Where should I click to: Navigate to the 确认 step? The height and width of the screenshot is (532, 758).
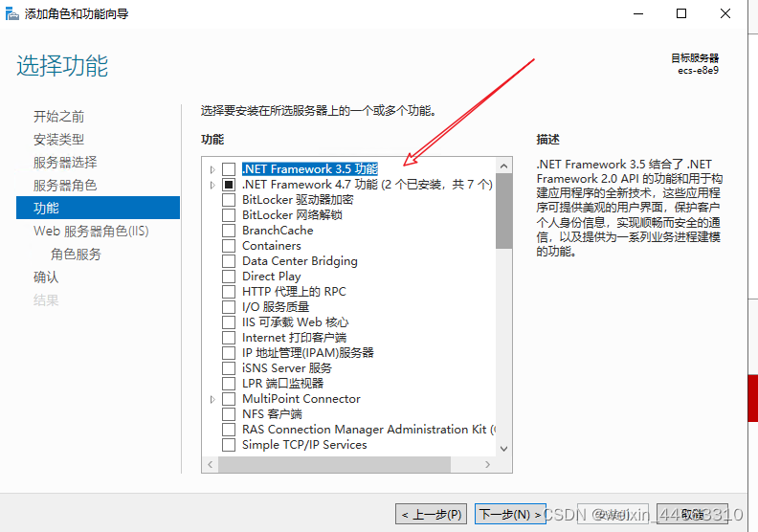tap(46, 277)
